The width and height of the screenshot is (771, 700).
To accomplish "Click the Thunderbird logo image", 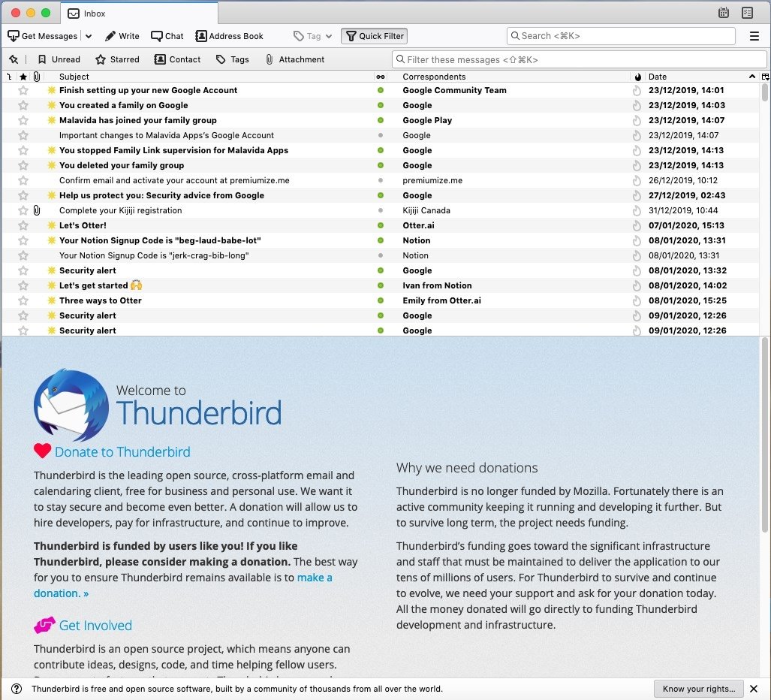I will coord(71,405).
